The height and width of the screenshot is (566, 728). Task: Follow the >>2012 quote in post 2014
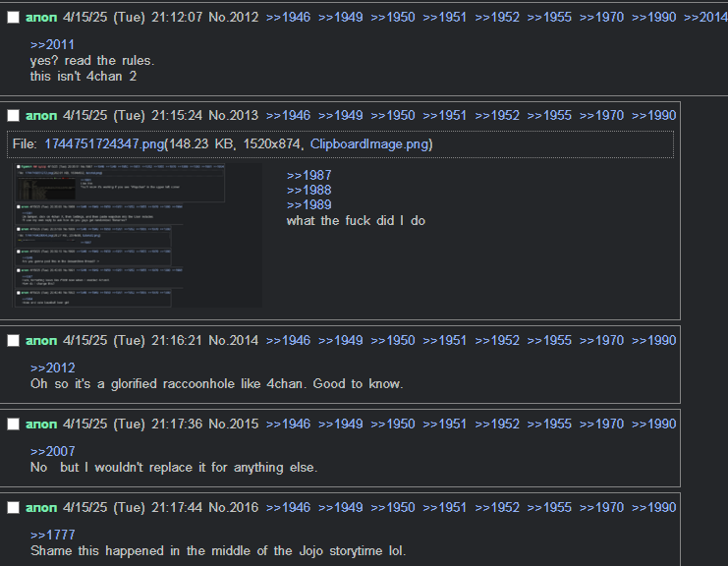tap(52, 368)
